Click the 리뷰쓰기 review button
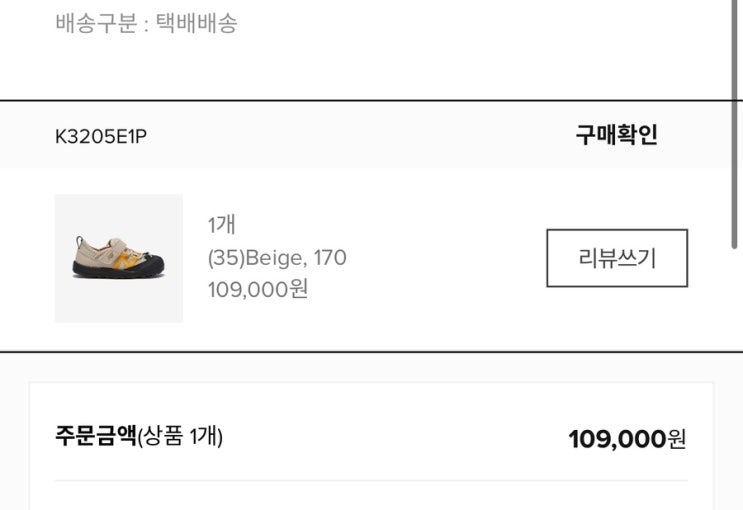 tap(617, 258)
